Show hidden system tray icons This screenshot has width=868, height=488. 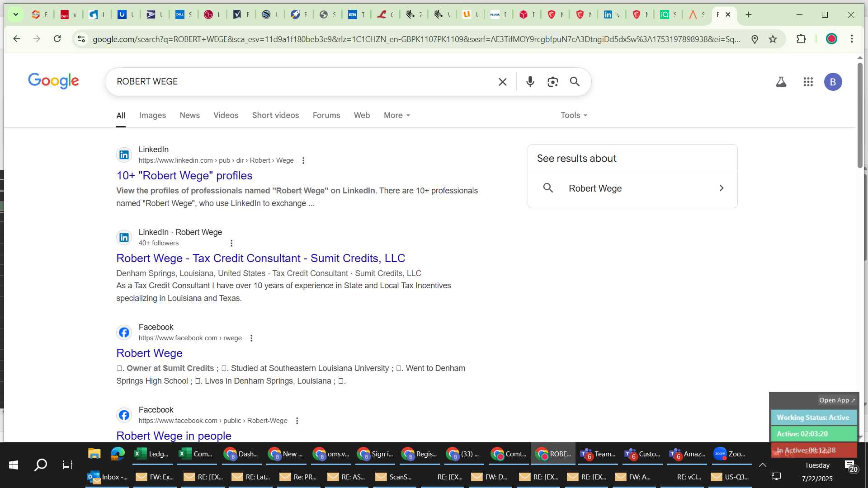(x=762, y=465)
